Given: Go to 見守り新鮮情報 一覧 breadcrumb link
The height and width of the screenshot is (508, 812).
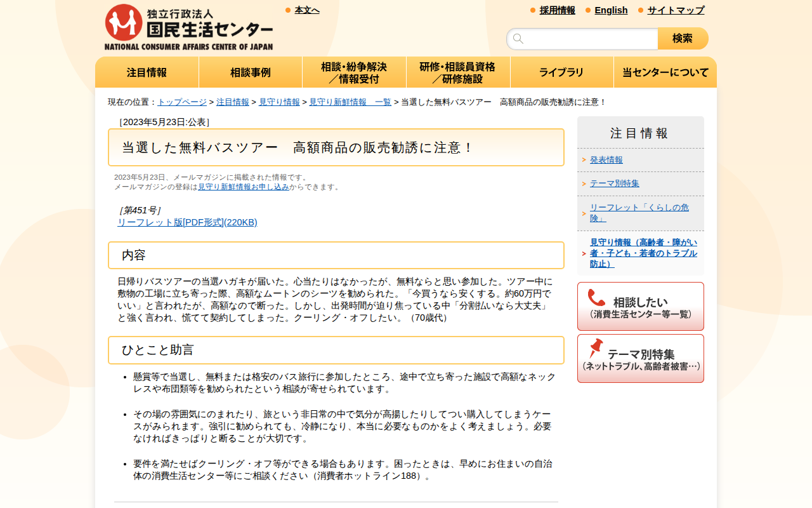Looking at the screenshot, I should tap(350, 102).
